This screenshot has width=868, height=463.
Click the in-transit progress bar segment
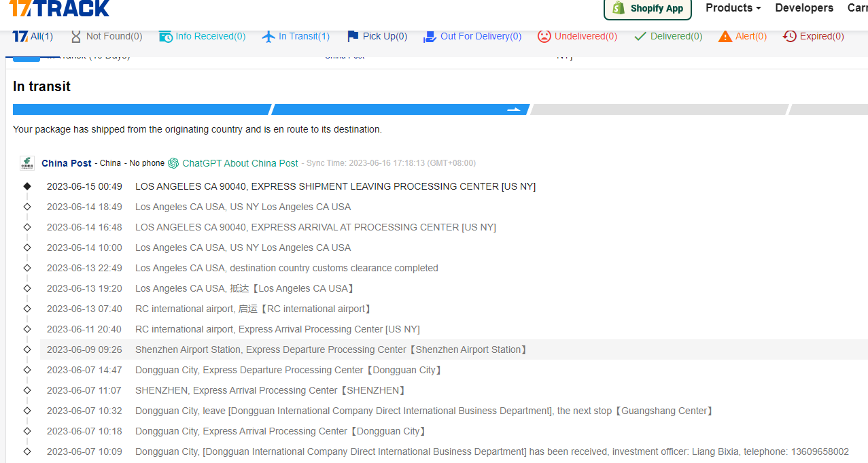pos(400,109)
